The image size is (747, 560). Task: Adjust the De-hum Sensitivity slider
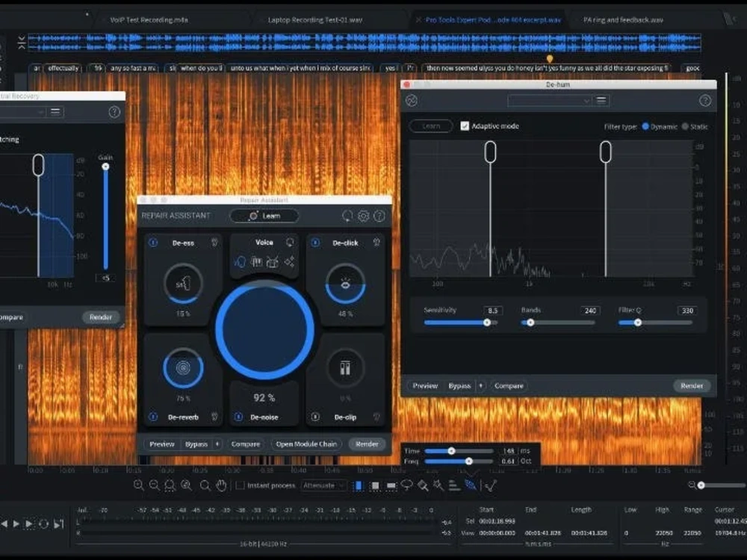[461, 323]
